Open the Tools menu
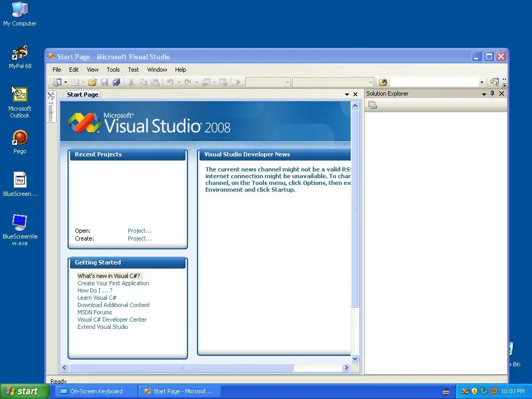This screenshot has width=532, height=399. [113, 70]
